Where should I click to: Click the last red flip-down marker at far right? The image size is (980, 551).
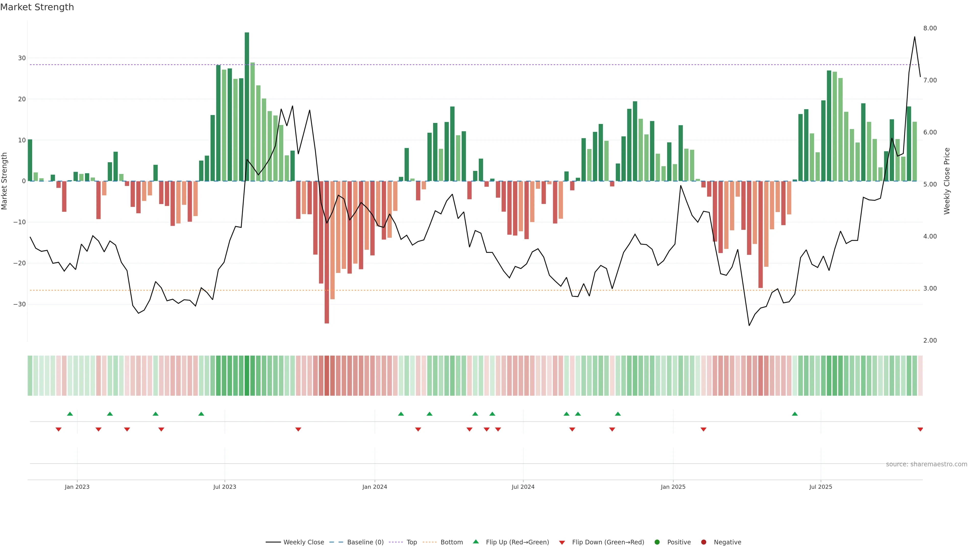[x=920, y=429]
